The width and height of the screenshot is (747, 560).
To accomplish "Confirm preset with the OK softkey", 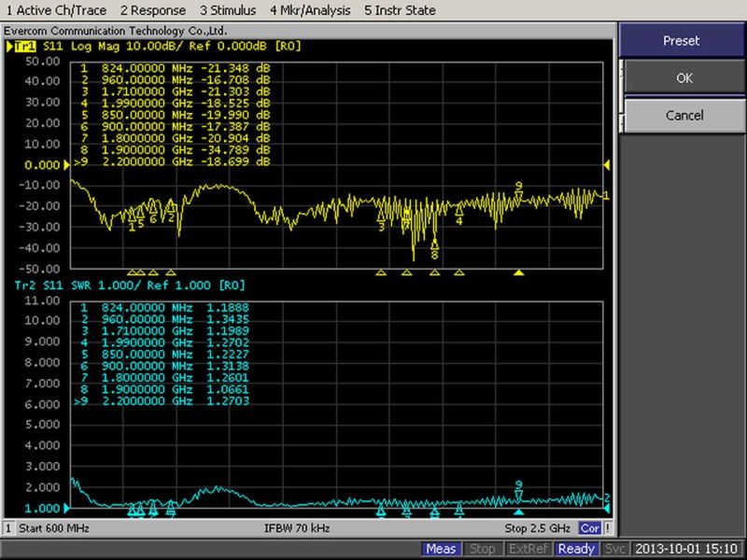I will click(684, 77).
